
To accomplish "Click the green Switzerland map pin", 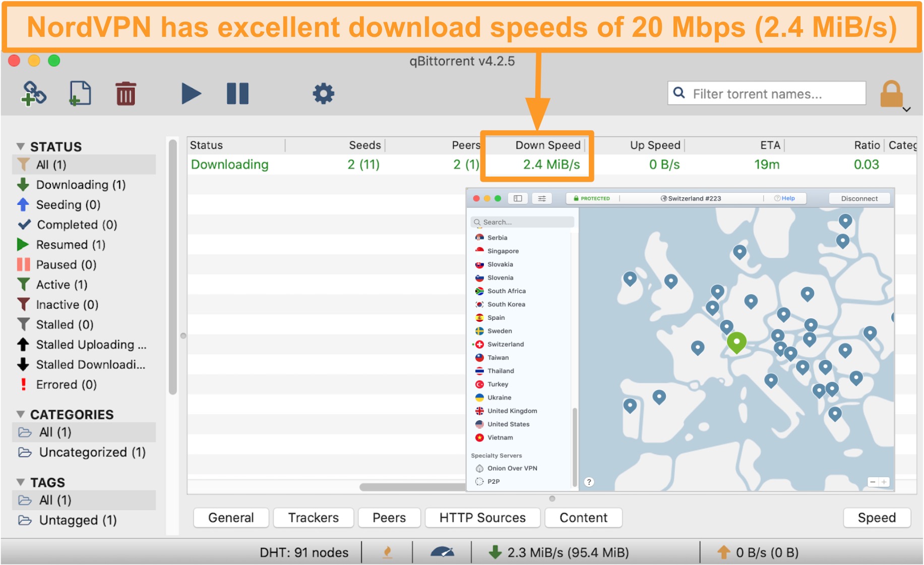I will tap(736, 343).
